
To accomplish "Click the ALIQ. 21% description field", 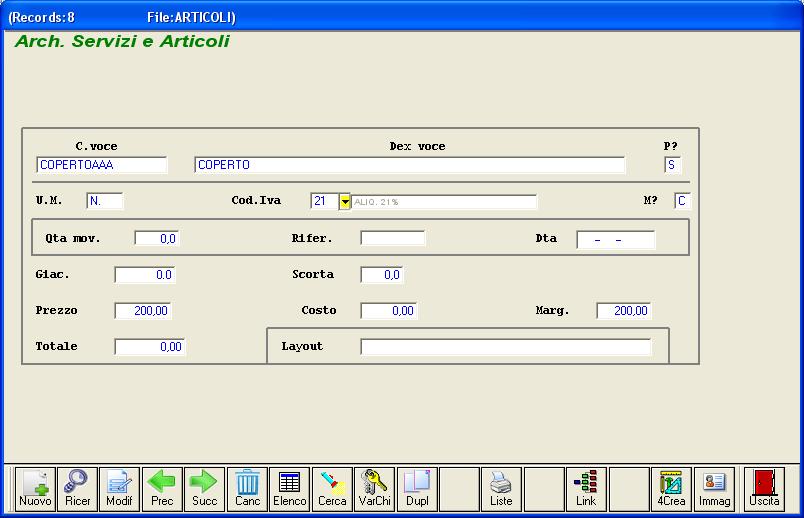I will pos(444,202).
